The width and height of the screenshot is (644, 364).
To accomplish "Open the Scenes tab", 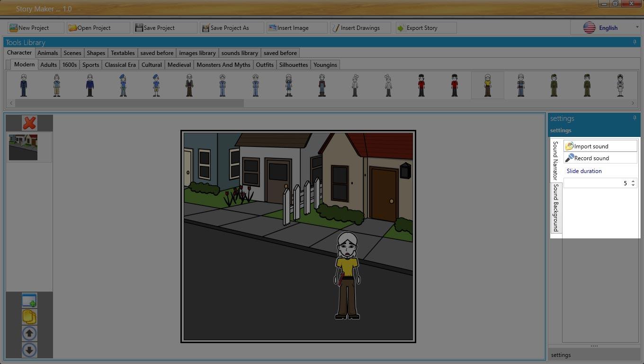I will (x=72, y=53).
